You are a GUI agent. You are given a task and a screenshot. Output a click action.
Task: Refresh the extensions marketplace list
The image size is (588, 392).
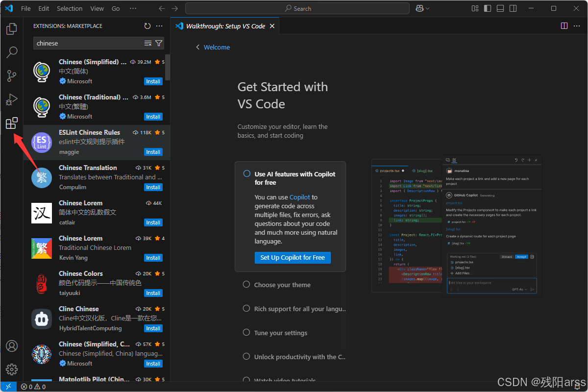pyautogui.click(x=147, y=26)
